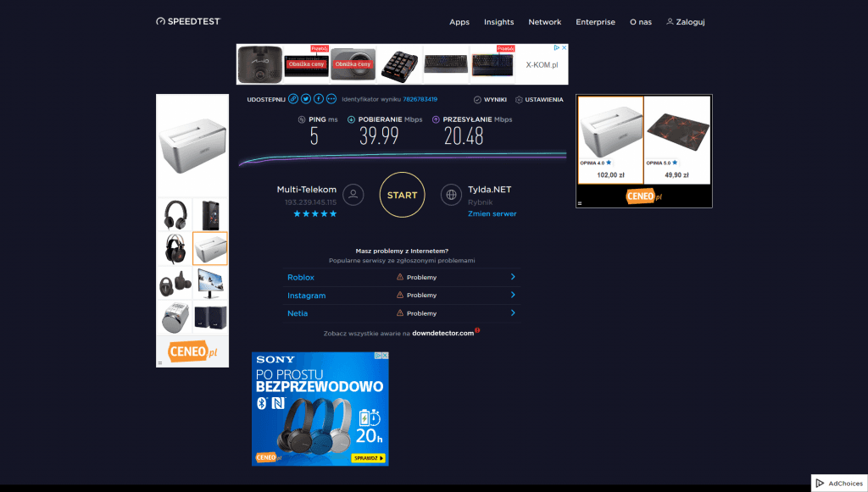Click the docking station 102,00 zł product in right ad
The height and width of the screenshot is (492, 868).
point(610,140)
